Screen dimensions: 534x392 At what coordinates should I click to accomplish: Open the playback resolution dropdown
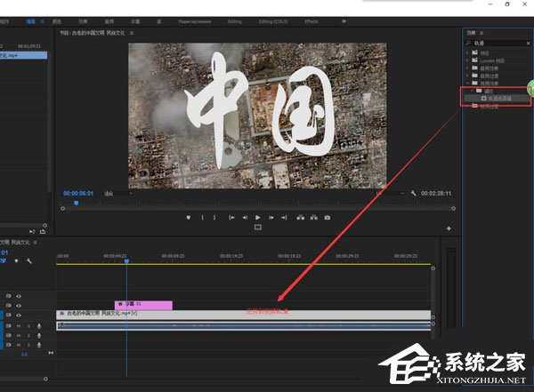[x=390, y=193]
